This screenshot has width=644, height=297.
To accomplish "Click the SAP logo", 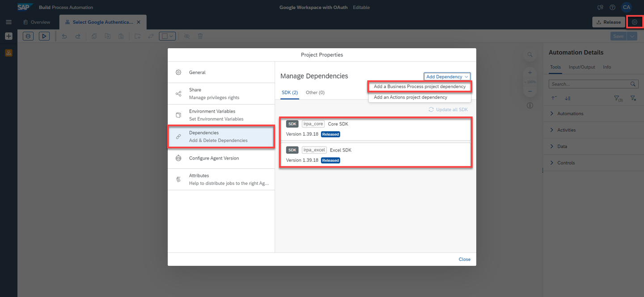I will (x=25, y=7).
